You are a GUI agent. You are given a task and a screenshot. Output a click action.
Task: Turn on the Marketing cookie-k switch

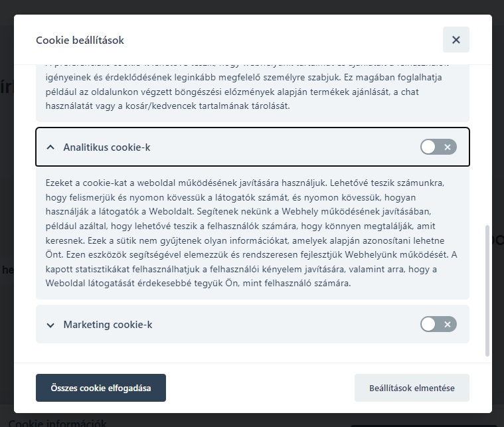(x=438, y=324)
